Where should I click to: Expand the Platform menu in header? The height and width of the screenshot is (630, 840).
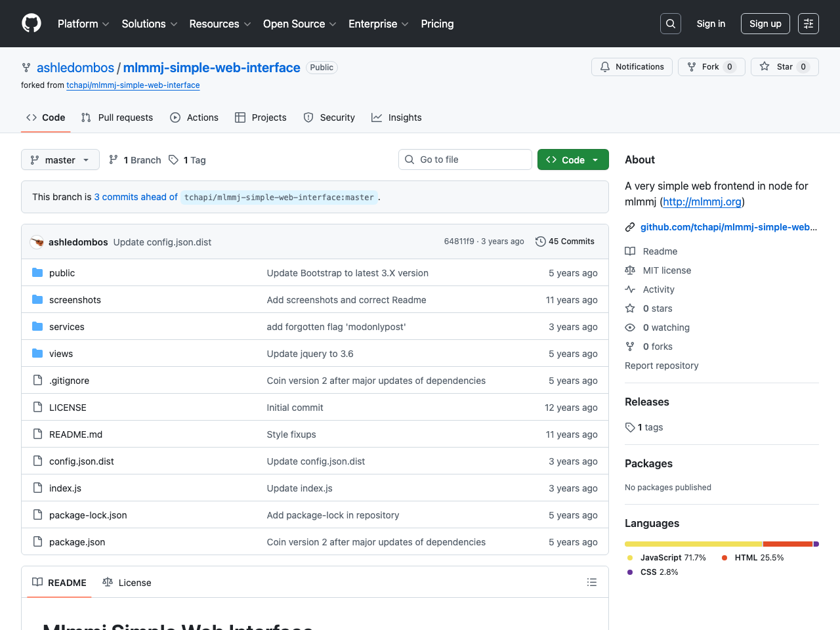[x=83, y=24]
